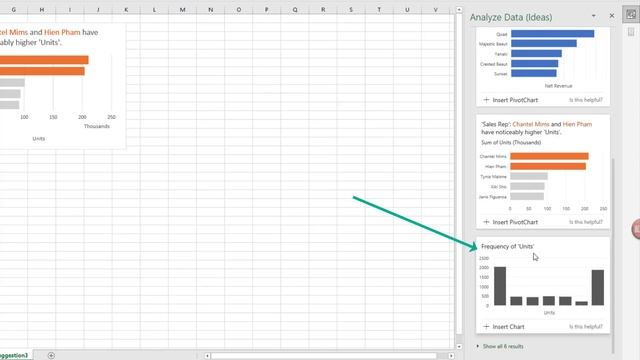This screenshot has width=640, height=360.
Task: Select the Frequency of 'Units' histogram chart
Action: [543, 286]
